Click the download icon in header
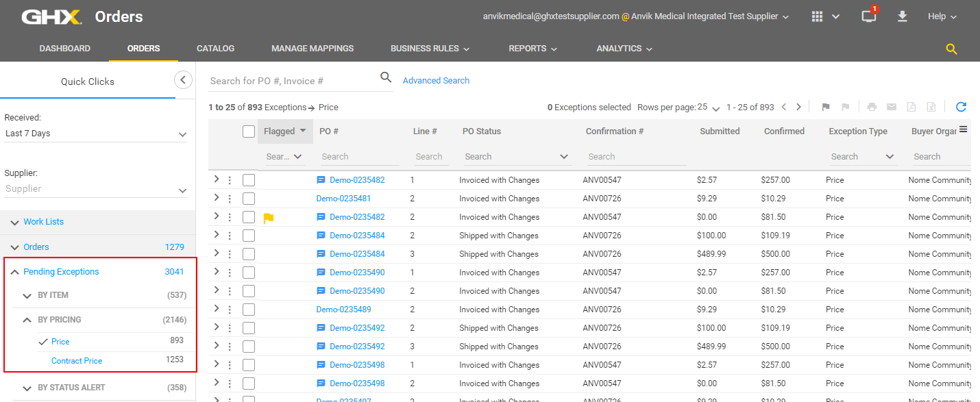Screen dimensions: 980x402 (902, 16)
